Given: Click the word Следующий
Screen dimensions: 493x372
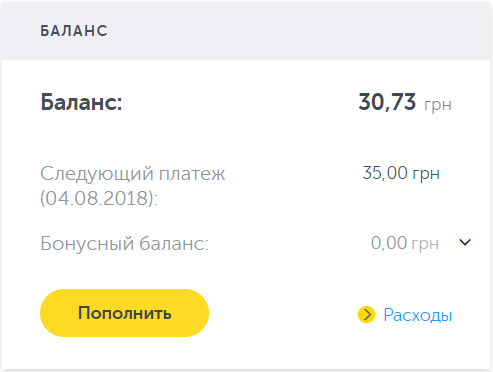Looking at the screenshot, I should tap(97, 174).
